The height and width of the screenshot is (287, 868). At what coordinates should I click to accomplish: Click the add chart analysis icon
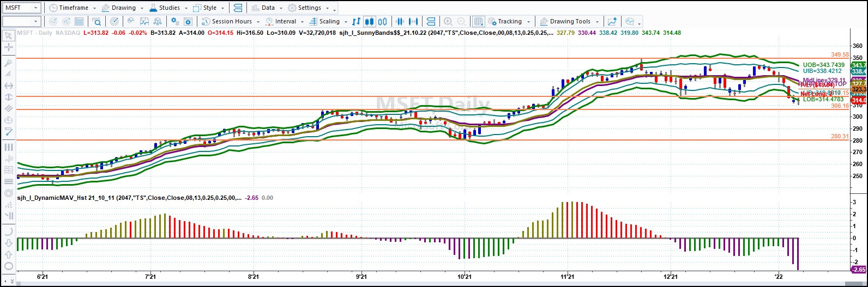[x=613, y=21]
